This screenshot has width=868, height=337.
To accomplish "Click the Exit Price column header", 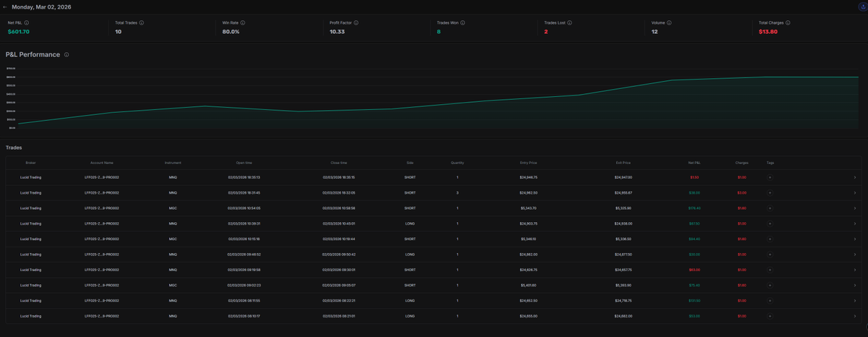I will [623, 163].
